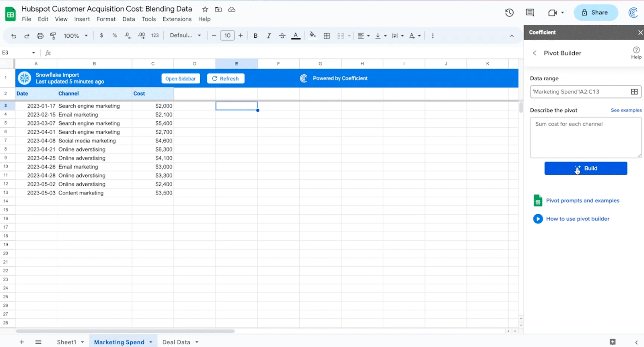Click the See examples link
This screenshot has width=644, height=347.
tap(626, 111)
